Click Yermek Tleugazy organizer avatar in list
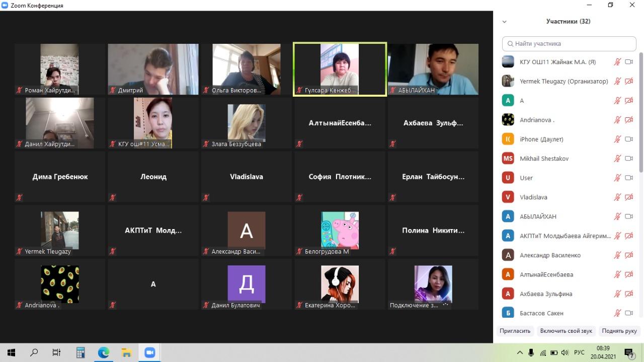The image size is (644, 362). click(x=508, y=81)
